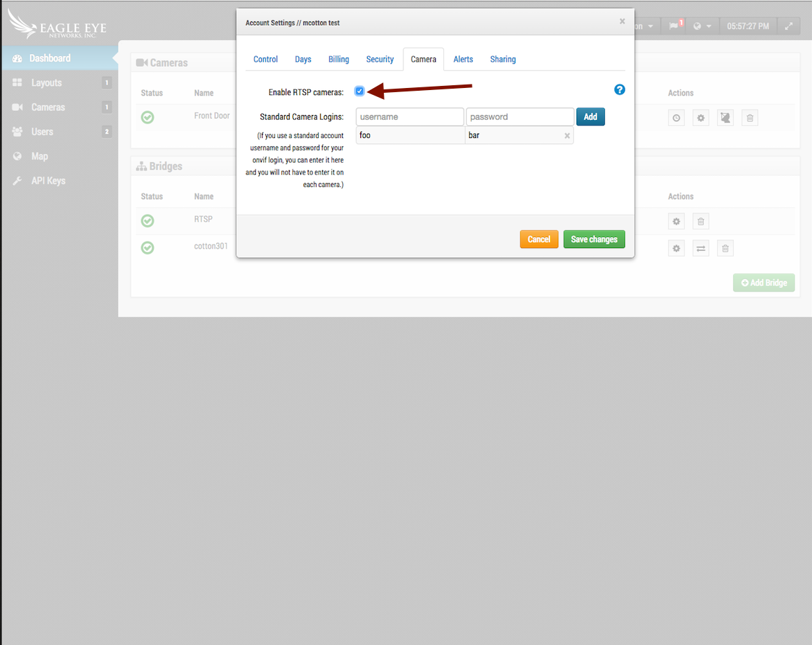Open the Security tab
Viewport: 812px width, 645px height.
pos(380,60)
